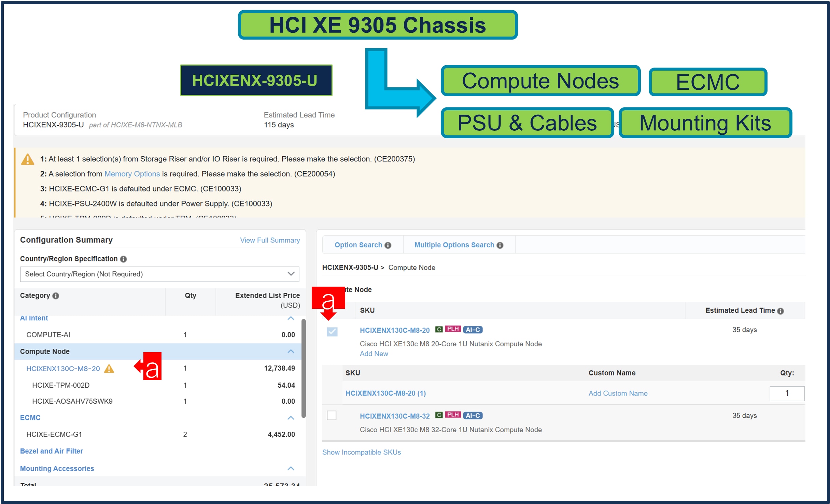
Task: Open the AI Intent category
Action: tap(34, 318)
